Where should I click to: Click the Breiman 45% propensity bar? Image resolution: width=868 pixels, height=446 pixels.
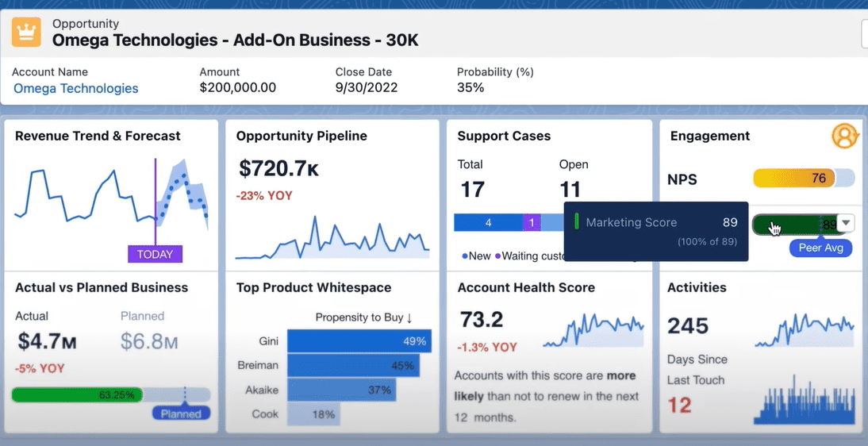click(x=353, y=366)
